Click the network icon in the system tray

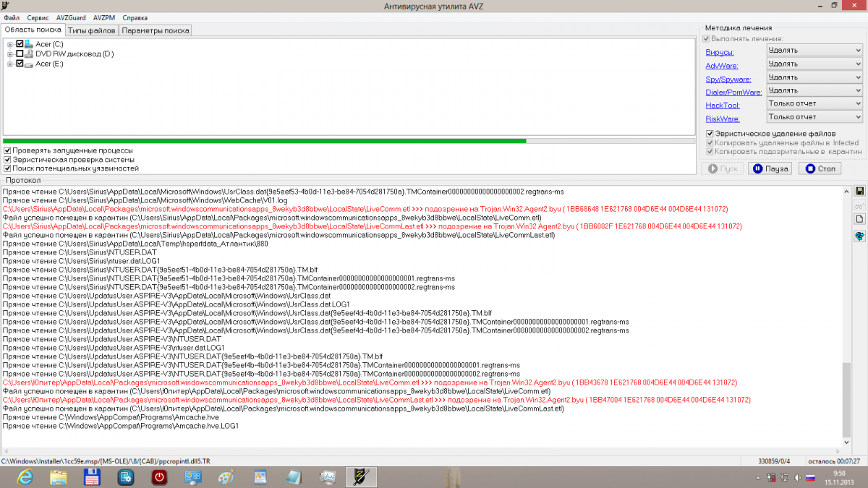(x=784, y=478)
